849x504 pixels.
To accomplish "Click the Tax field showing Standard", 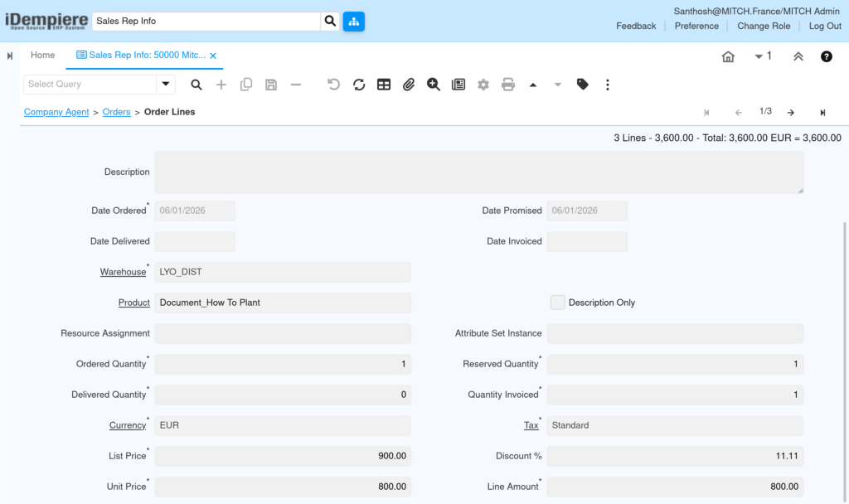I will click(x=675, y=425).
